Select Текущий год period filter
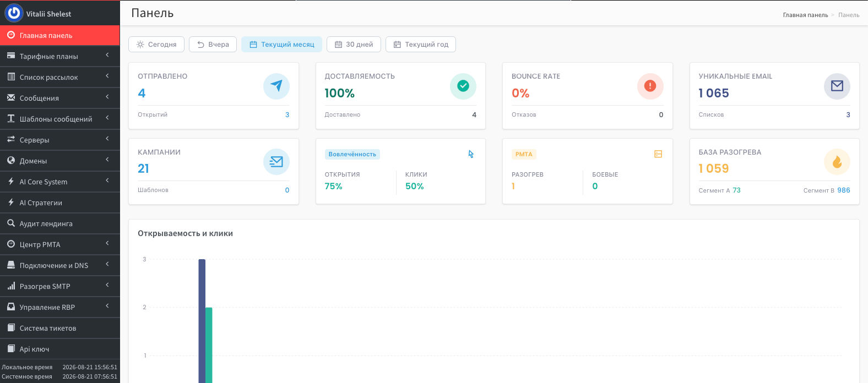Image resolution: width=868 pixels, height=383 pixels. point(421,45)
